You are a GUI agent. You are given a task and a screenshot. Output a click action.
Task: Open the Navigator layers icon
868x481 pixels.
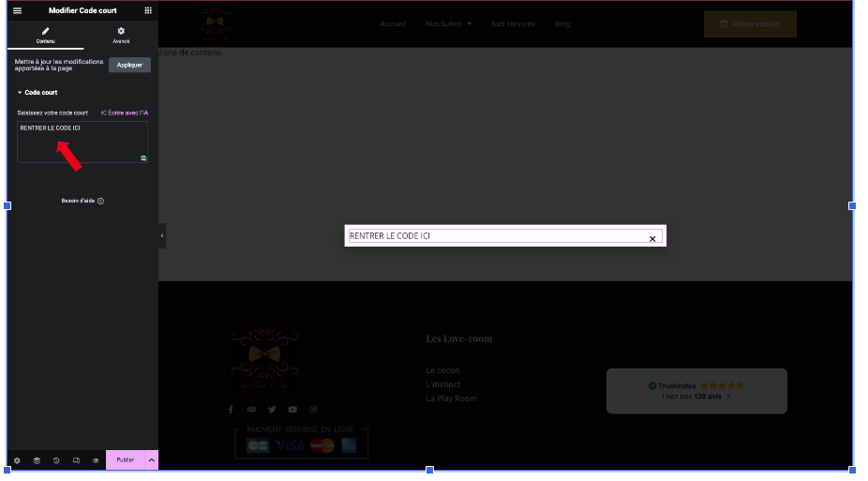pos(37,460)
